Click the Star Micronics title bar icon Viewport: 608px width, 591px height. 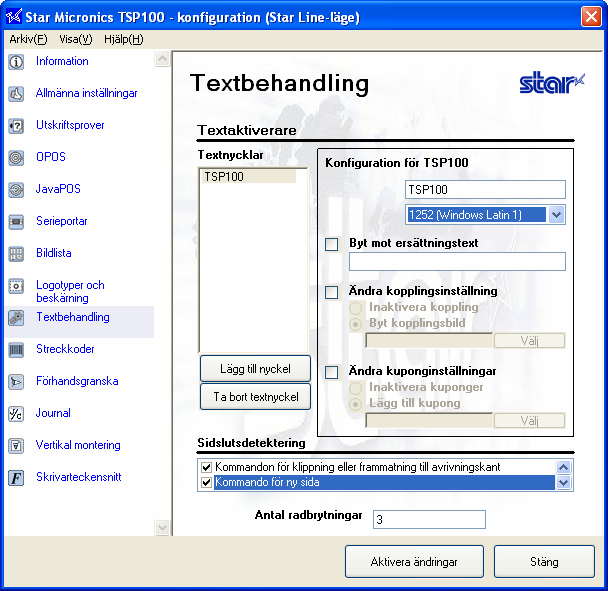(x=13, y=17)
